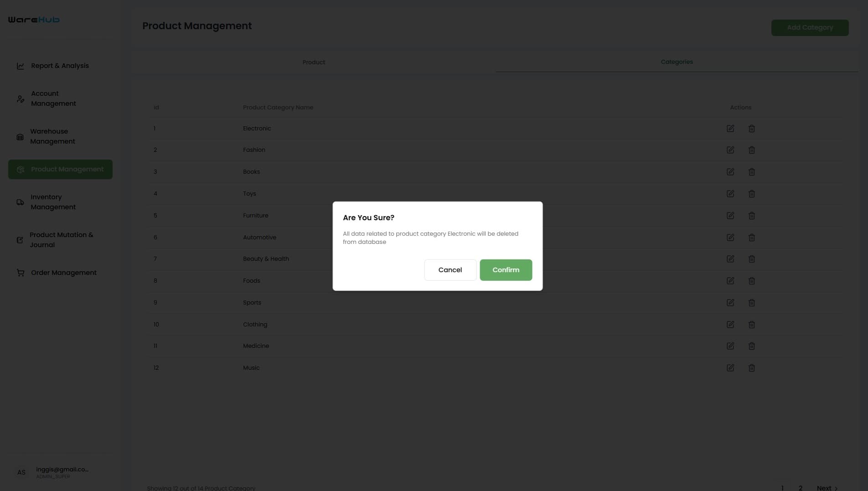The height and width of the screenshot is (491, 868).
Task: Open the inggis@gmail.com profile entry
Action: (62, 472)
